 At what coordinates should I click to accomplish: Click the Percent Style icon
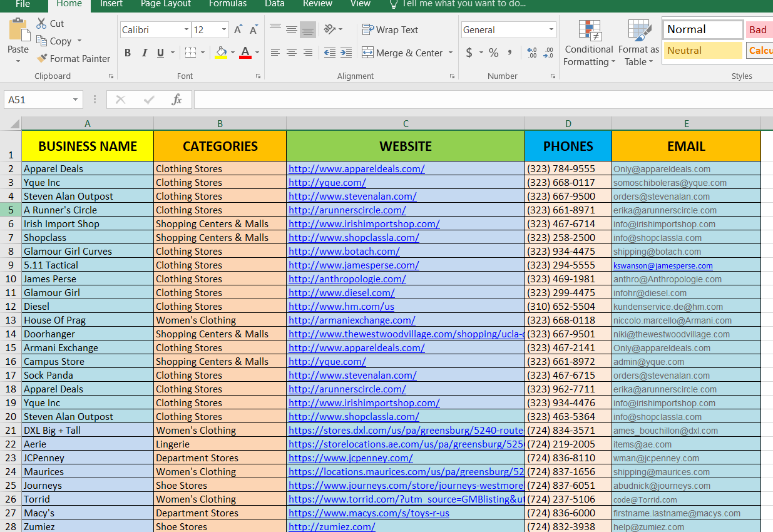(494, 53)
